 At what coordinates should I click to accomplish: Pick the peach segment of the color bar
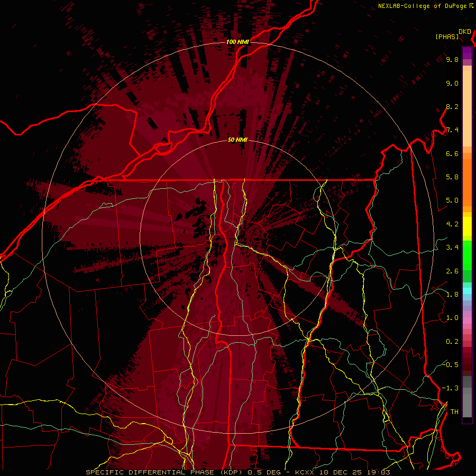pyautogui.click(x=467, y=108)
